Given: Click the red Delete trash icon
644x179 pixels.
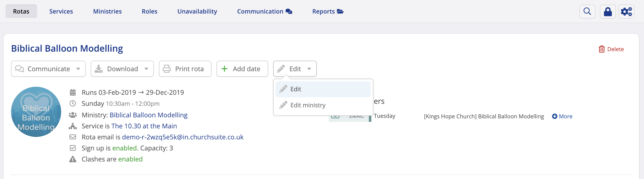Looking at the screenshot, I should point(602,49).
